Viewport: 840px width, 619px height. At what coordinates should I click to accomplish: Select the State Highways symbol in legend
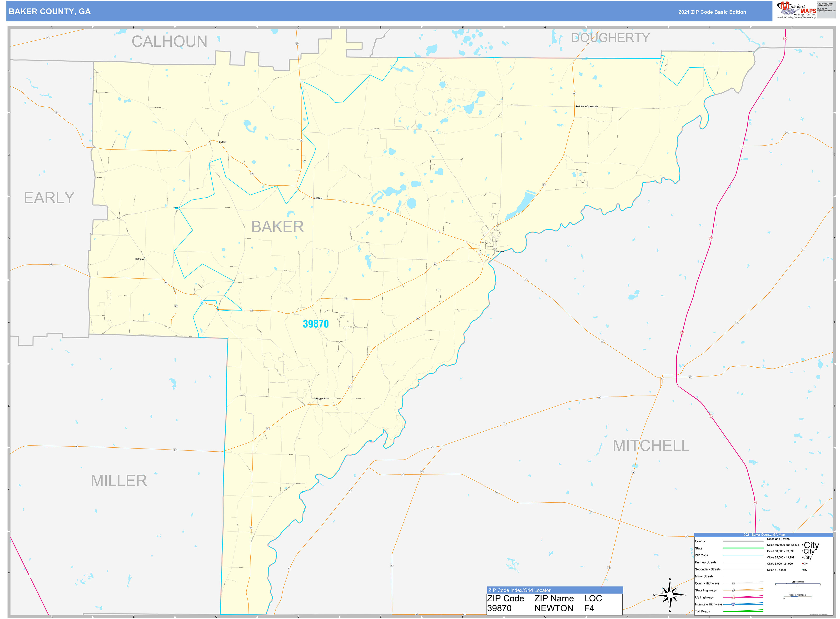coord(733,590)
